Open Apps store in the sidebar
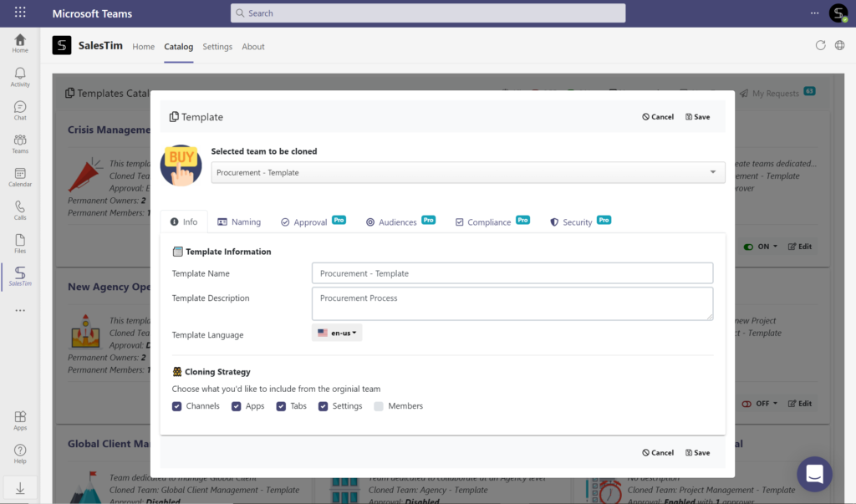The width and height of the screenshot is (856, 504). (20, 420)
